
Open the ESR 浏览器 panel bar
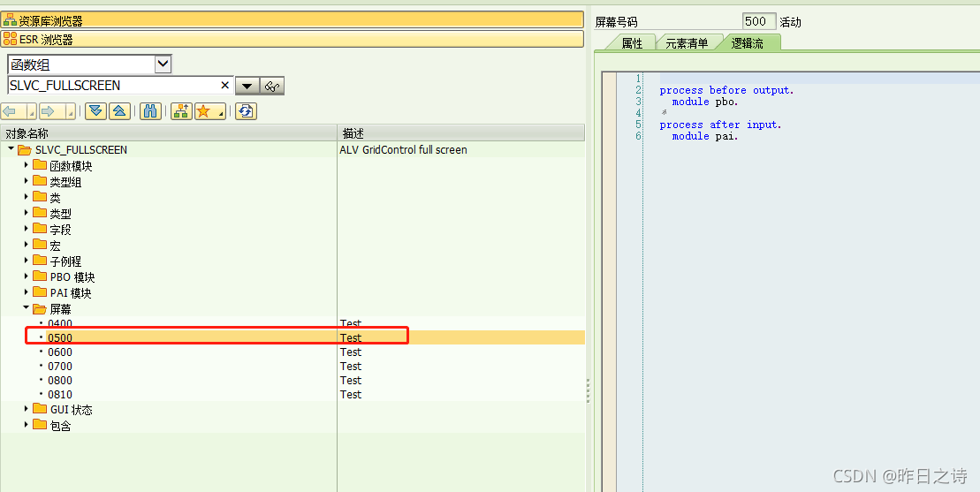coord(292,39)
